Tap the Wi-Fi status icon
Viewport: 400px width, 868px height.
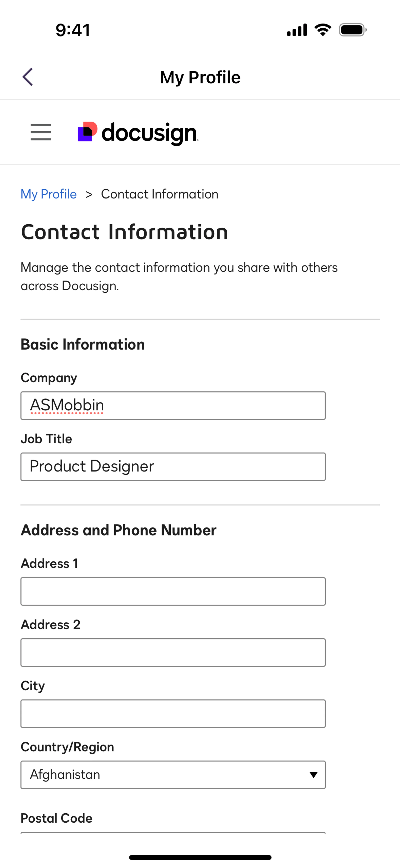tap(322, 30)
